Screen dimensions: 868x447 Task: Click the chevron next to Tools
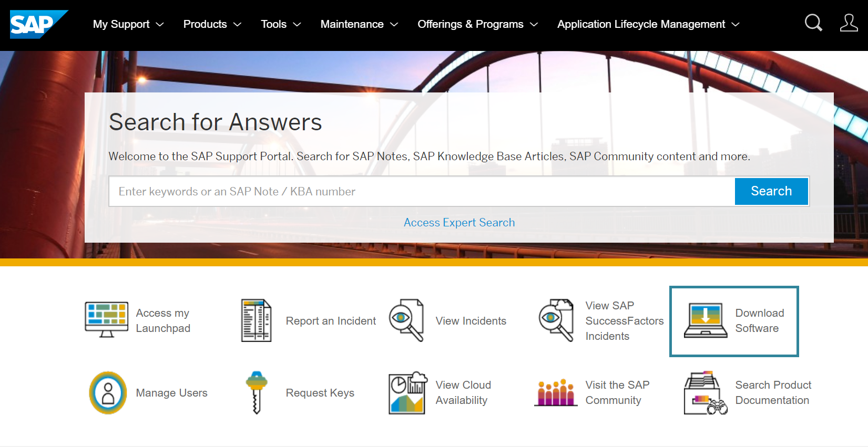[297, 25]
